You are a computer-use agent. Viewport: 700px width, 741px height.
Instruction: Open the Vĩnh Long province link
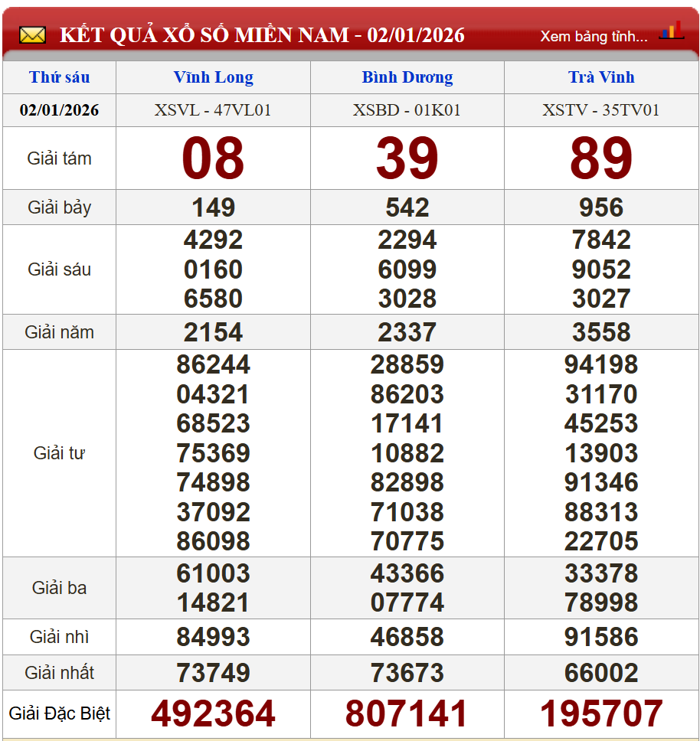(213, 77)
